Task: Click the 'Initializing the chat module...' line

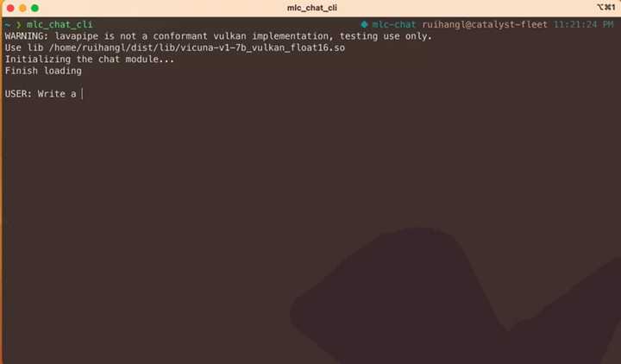Action: (x=90, y=59)
